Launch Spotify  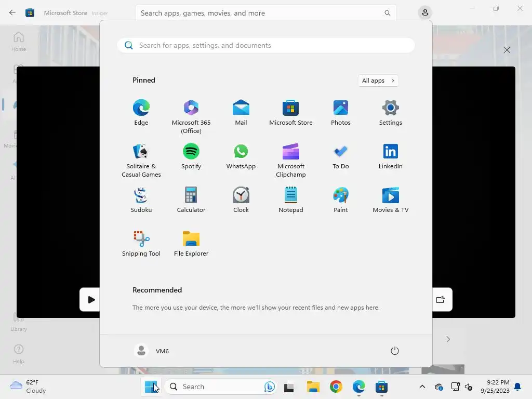click(x=191, y=156)
